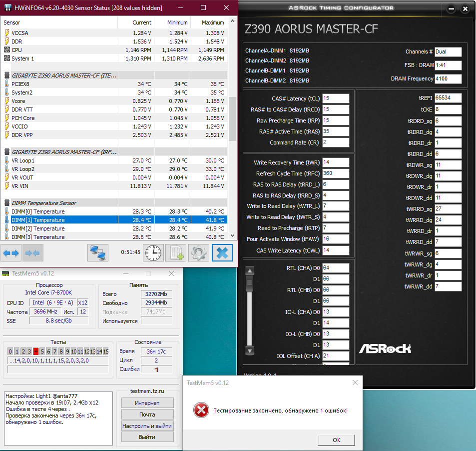Click the HWiNFO64 title bar app icon
Viewport: 476px width, 451px height.
8,7
